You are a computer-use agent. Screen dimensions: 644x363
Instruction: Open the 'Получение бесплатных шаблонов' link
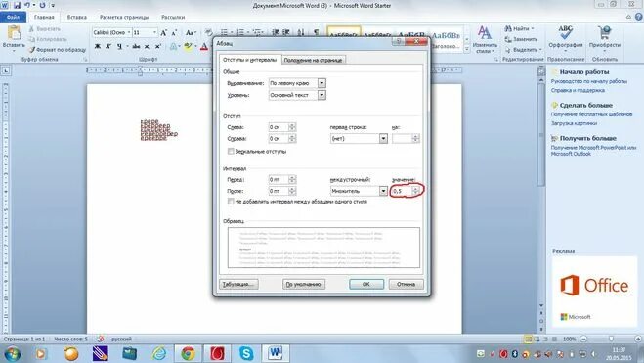(x=591, y=114)
